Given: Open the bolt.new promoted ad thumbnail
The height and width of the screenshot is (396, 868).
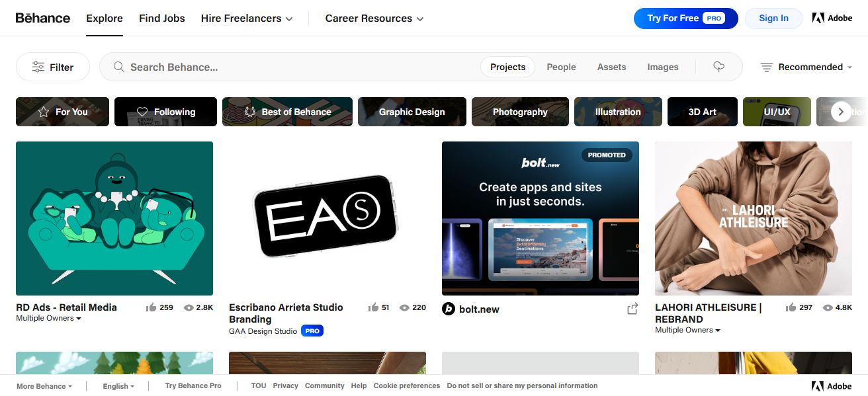Looking at the screenshot, I should (541, 218).
